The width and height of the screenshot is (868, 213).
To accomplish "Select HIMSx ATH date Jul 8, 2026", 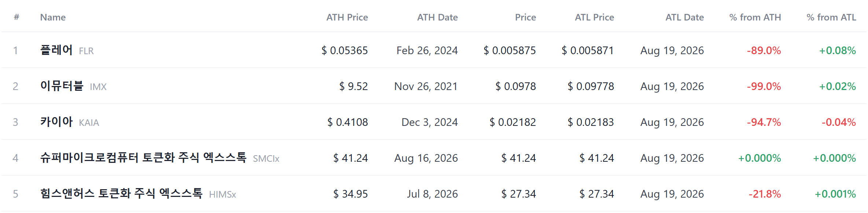I will 432,194.
